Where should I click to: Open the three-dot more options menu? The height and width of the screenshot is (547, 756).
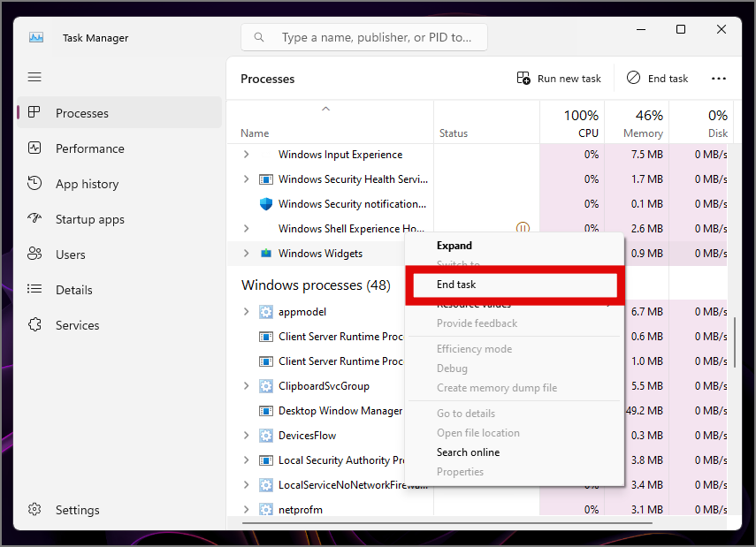coord(718,78)
